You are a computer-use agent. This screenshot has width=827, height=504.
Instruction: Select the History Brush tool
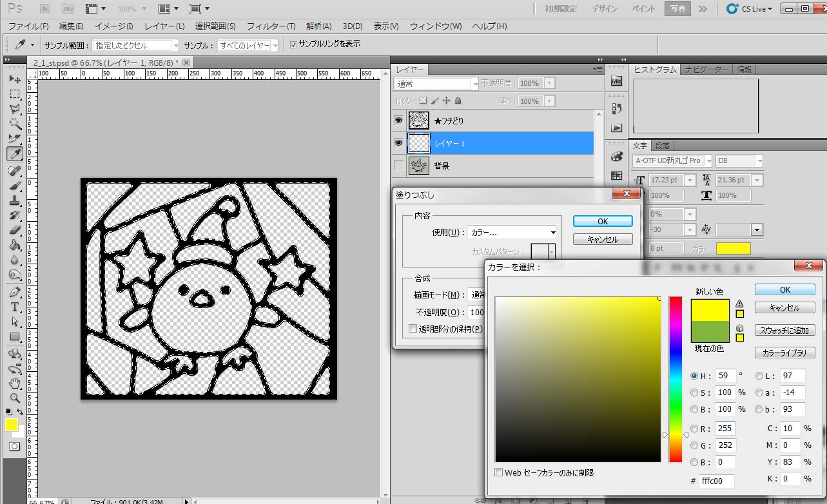tap(14, 215)
